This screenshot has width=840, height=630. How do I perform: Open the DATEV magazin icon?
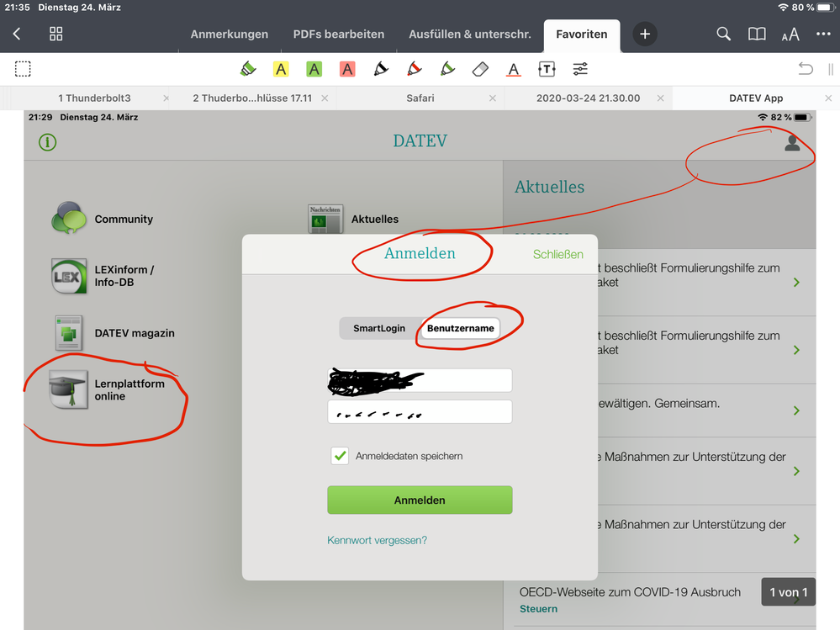coord(69,333)
